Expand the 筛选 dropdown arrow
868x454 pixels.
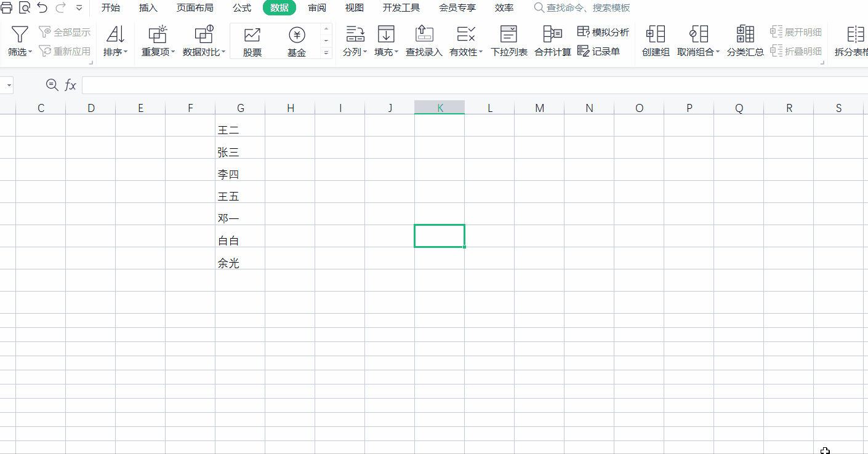[30, 52]
